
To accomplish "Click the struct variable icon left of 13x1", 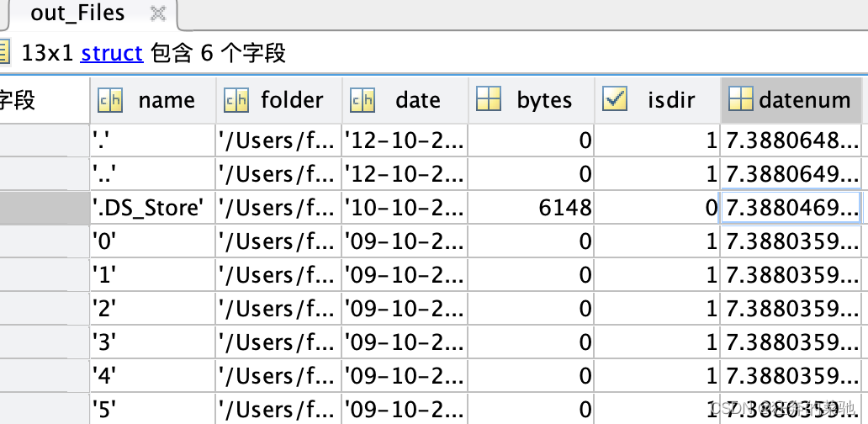I will (x=3, y=53).
